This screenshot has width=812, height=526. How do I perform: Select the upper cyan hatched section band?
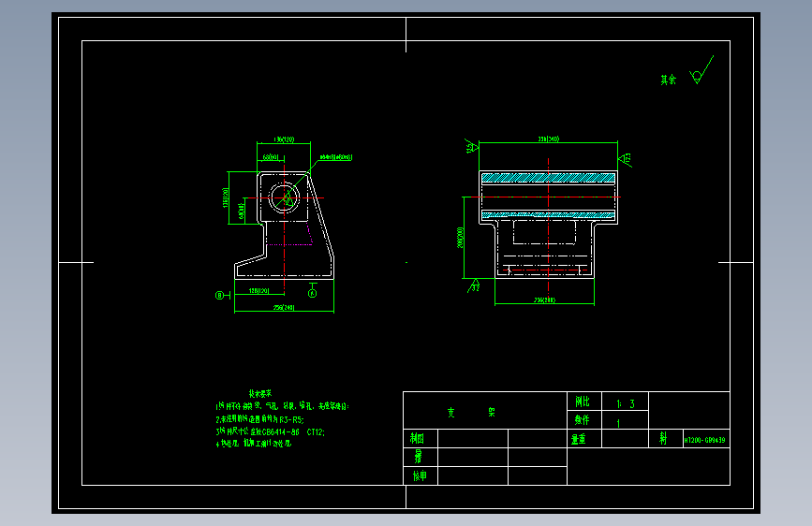548,178
